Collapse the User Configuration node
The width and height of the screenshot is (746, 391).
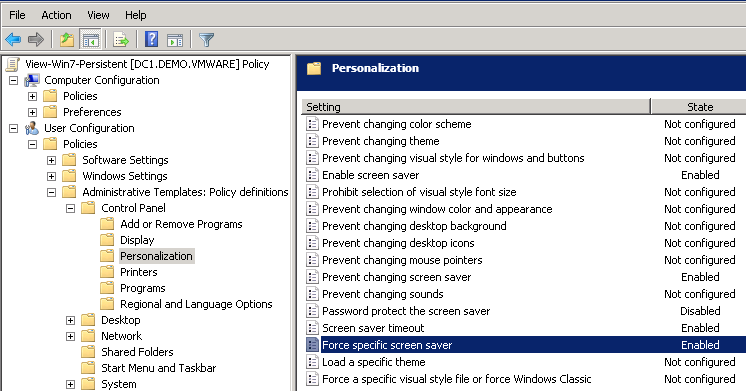(13, 128)
